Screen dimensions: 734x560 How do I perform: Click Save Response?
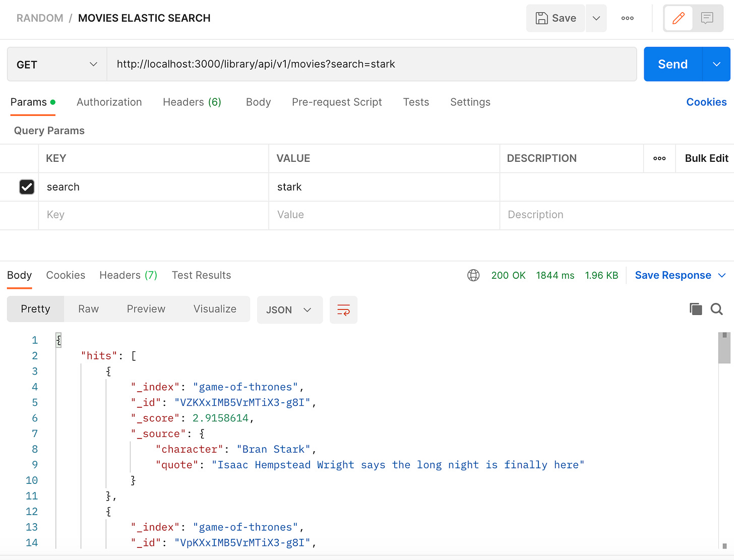(x=673, y=276)
